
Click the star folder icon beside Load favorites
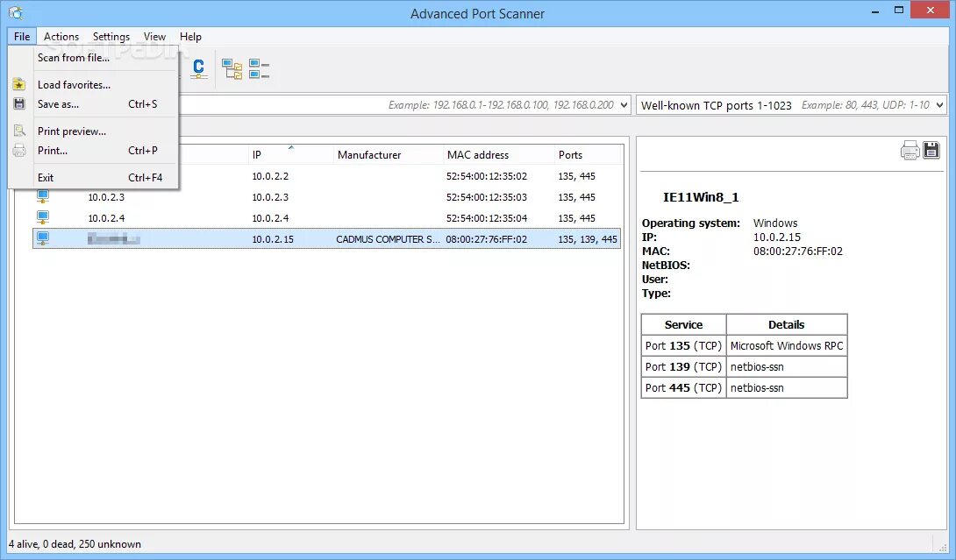pyautogui.click(x=19, y=84)
